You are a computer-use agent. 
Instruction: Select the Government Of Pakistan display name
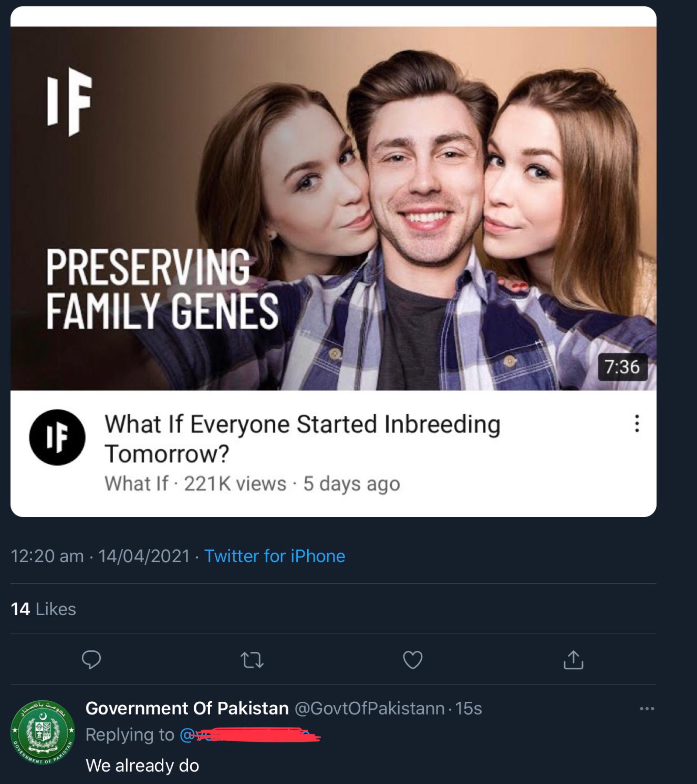[x=187, y=708]
